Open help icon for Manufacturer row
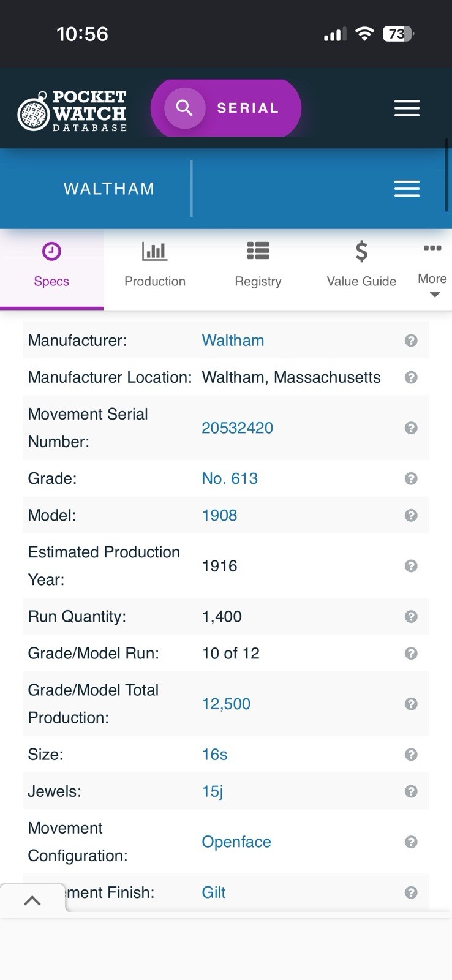 pos(411,341)
